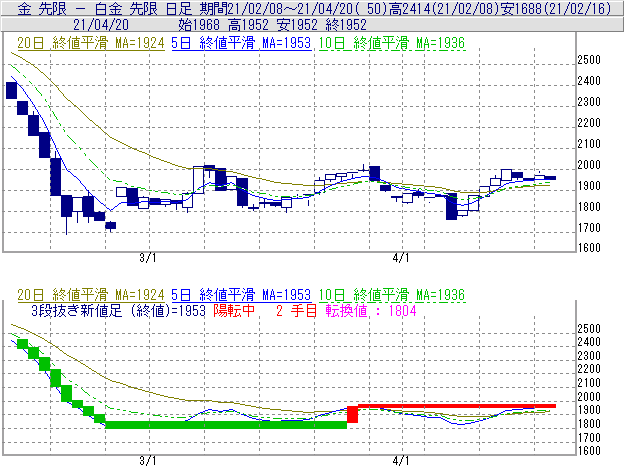The height and width of the screenshot is (473, 624).
Task: Click the chart title 金 先限 − 白金 先限 日足
Action: click(x=104, y=9)
